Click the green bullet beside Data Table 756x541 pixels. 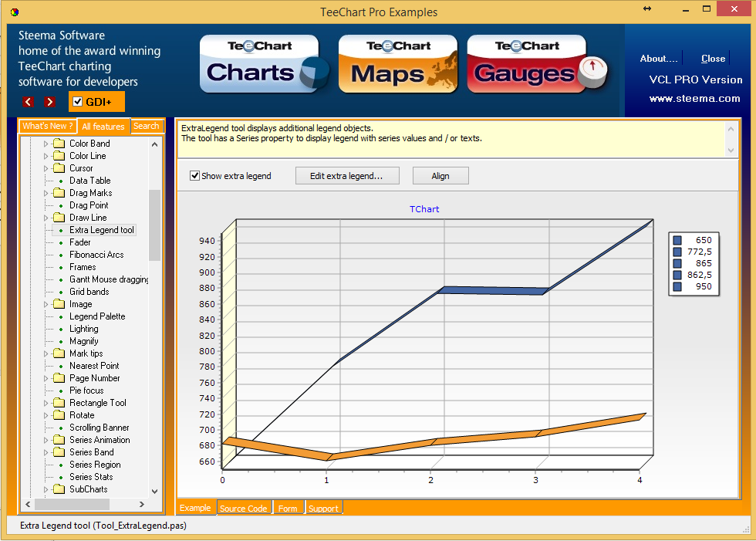coord(61,181)
